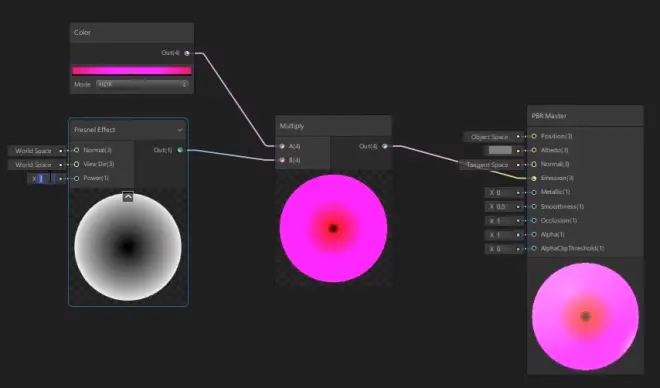Click the Object Space label beside Position
This screenshot has width=660, height=388.
click(489, 137)
